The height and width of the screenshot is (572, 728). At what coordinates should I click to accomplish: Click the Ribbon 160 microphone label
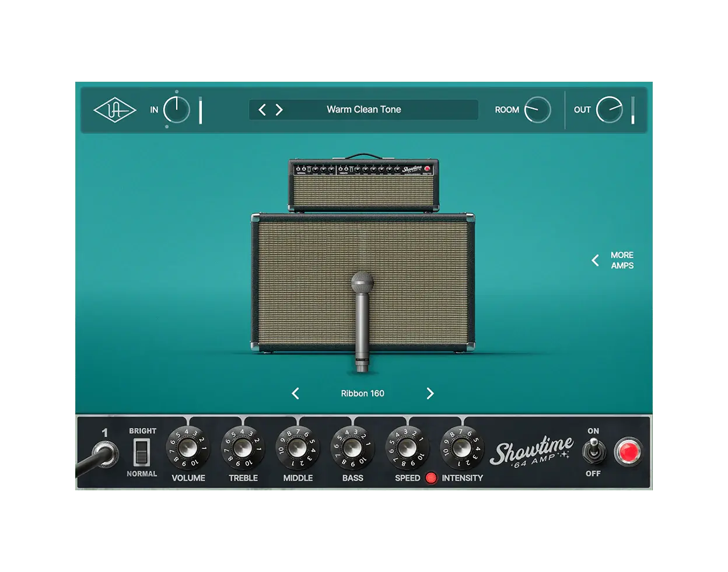pos(362,393)
